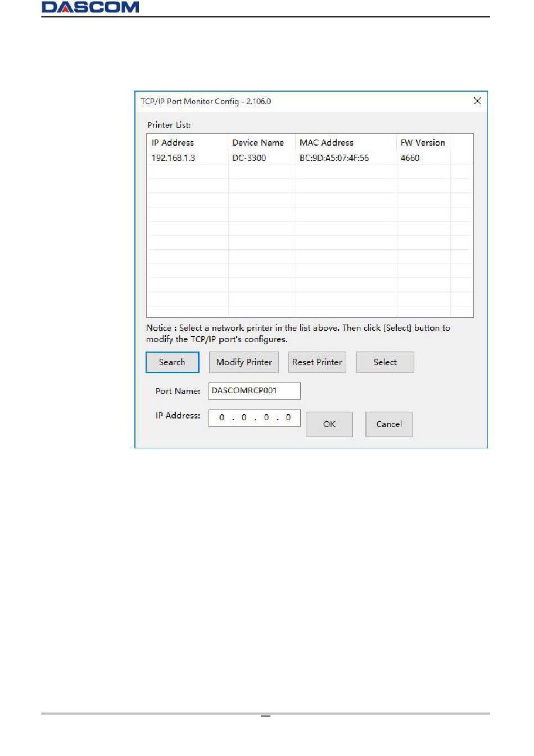Sort by the IP Address column header
This screenshot has height=756, width=534.
[188, 143]
